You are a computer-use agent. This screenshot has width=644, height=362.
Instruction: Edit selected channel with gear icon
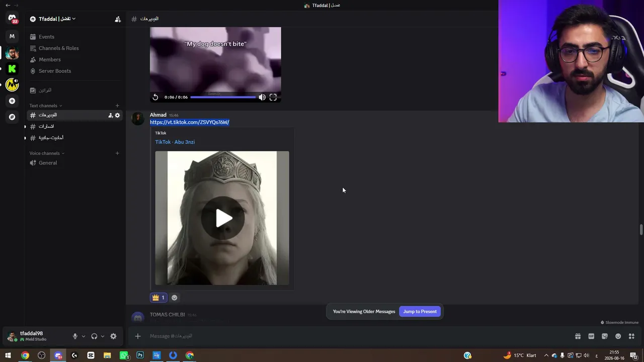(118, 115)
